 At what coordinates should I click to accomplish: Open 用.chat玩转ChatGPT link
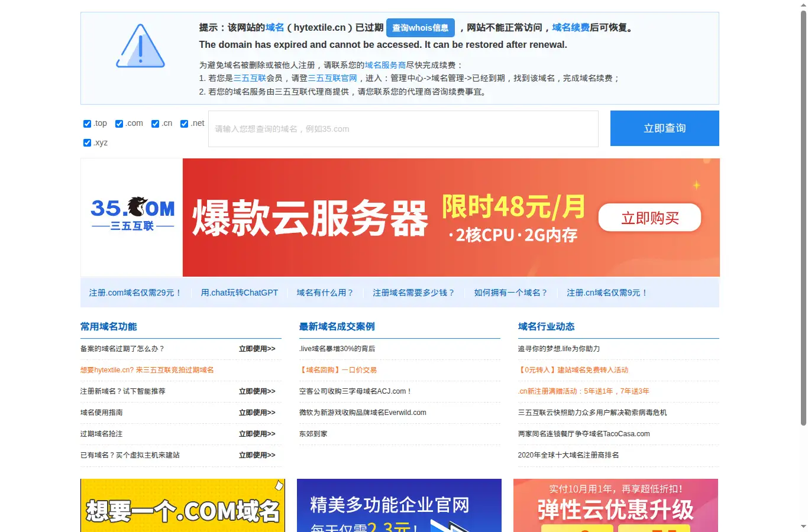coord(239,293)
